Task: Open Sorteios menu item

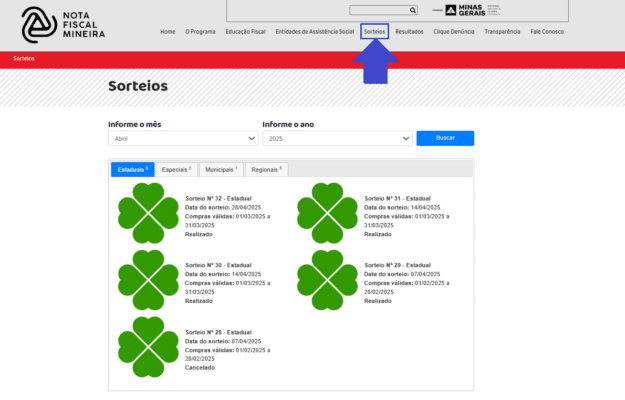Action: point(374,31)
